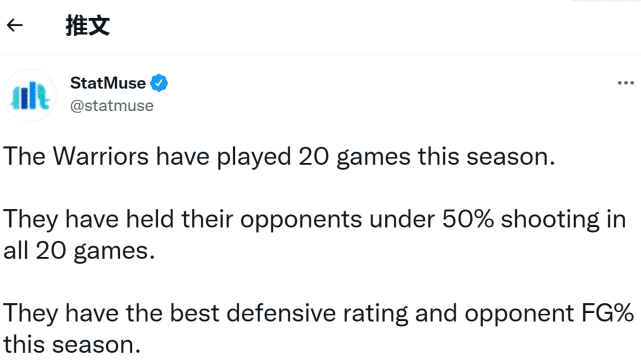
Task: Click the blue verified badge next to StatMuse
Action: pyautogui.click(x=159, y=83)
